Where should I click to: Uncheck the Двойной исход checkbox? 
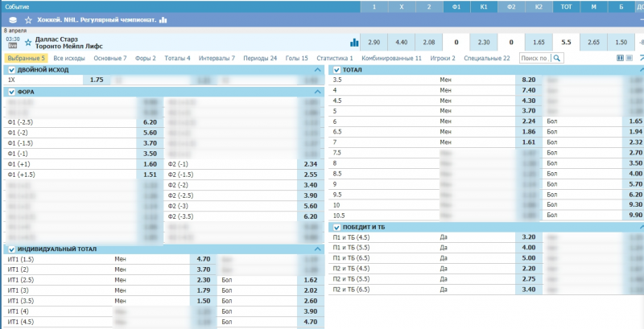click(x=11, y=70)
